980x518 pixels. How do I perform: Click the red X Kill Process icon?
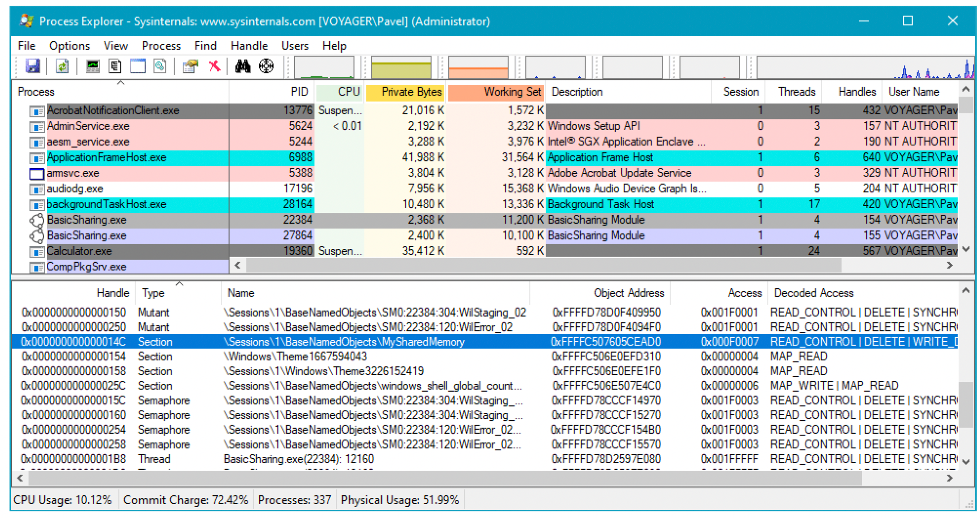pos(215,66)
